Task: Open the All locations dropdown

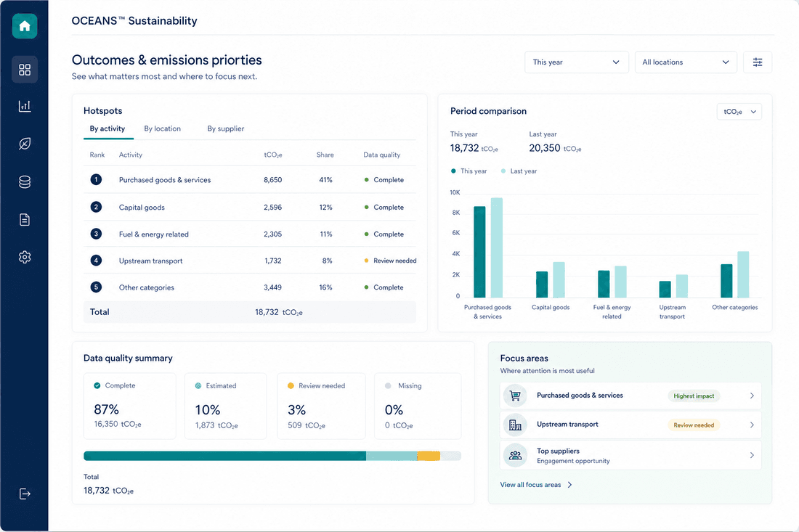Action: pos(686,62)
